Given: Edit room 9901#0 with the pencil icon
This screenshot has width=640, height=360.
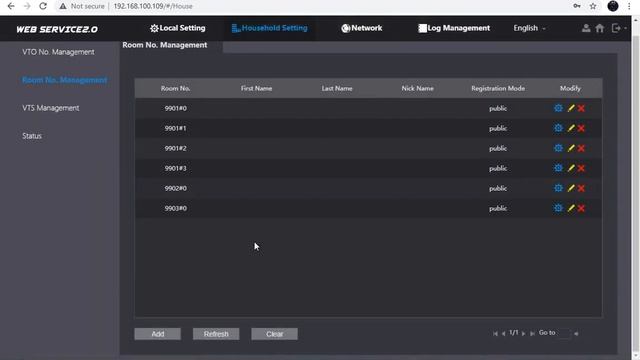Looking at the screenshot, I should pos(571,108).
